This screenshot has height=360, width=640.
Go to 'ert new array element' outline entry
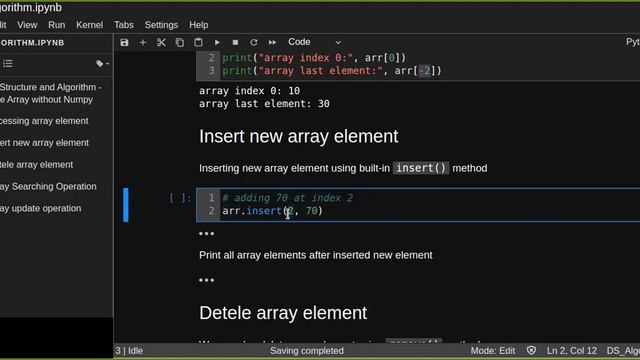[x=44, y=143]
